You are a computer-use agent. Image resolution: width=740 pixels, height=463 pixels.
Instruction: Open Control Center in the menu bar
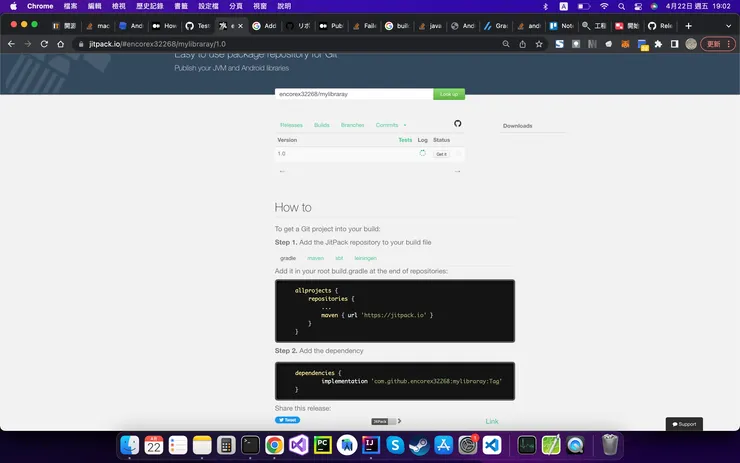tap(638, 6)
